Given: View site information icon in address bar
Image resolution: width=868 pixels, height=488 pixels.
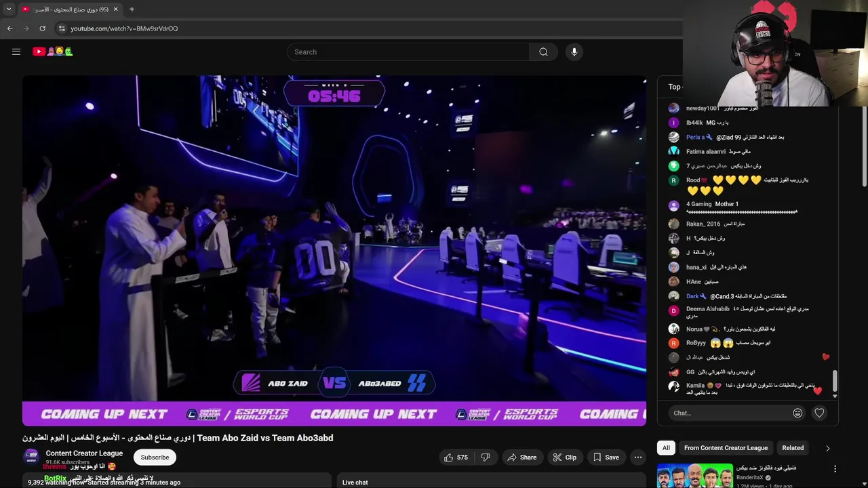Looking at the screenshot, I should point(62,28).
